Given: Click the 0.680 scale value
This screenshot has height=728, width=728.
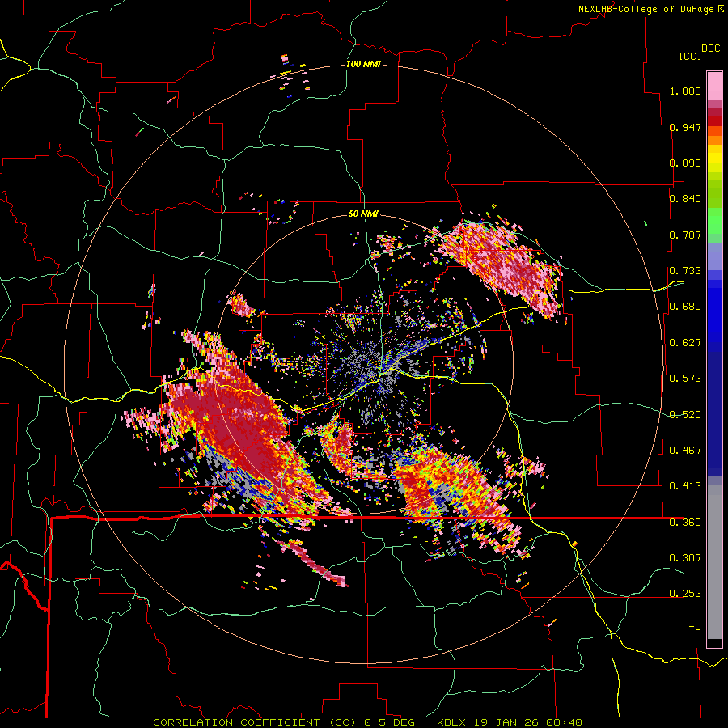Looking at the screenshot, I should point(685,307).
